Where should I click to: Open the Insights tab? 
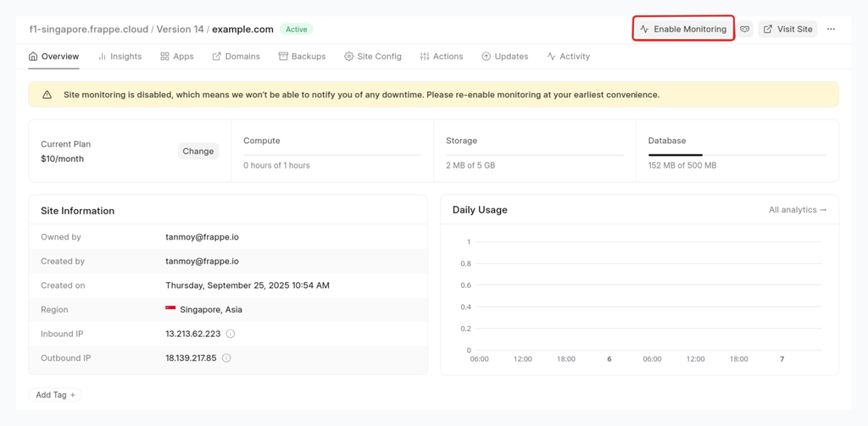pyautogui.click(x=120, y=57)
